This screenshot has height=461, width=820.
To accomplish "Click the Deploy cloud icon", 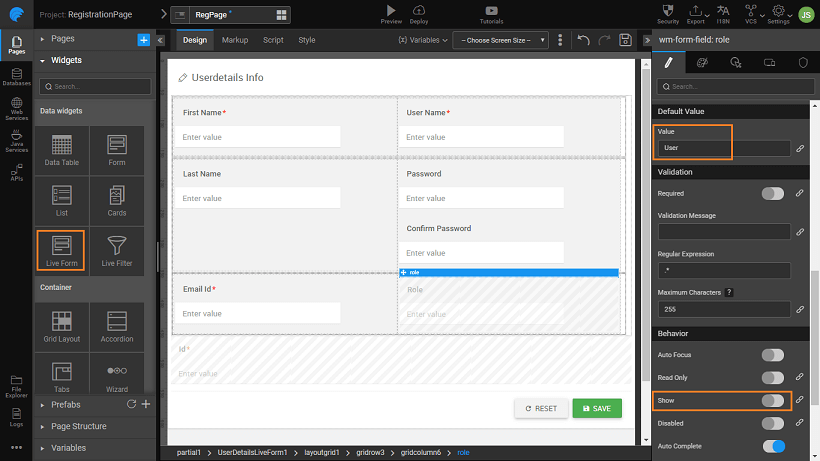I will point(419,10).
